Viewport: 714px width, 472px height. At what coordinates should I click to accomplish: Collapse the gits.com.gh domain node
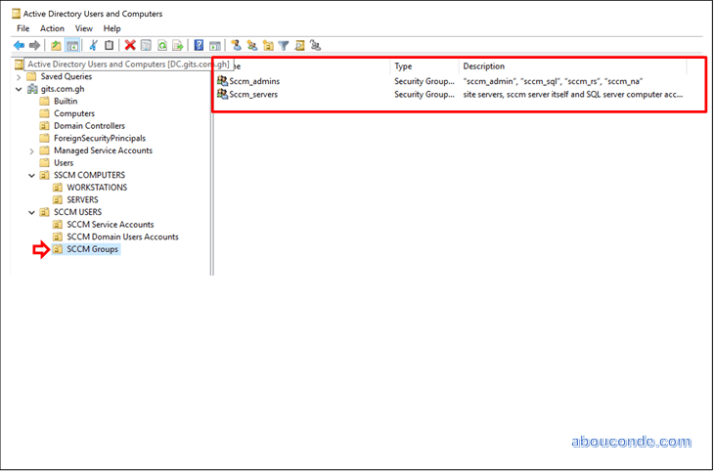pyautogui.click(x=19, y=89)
